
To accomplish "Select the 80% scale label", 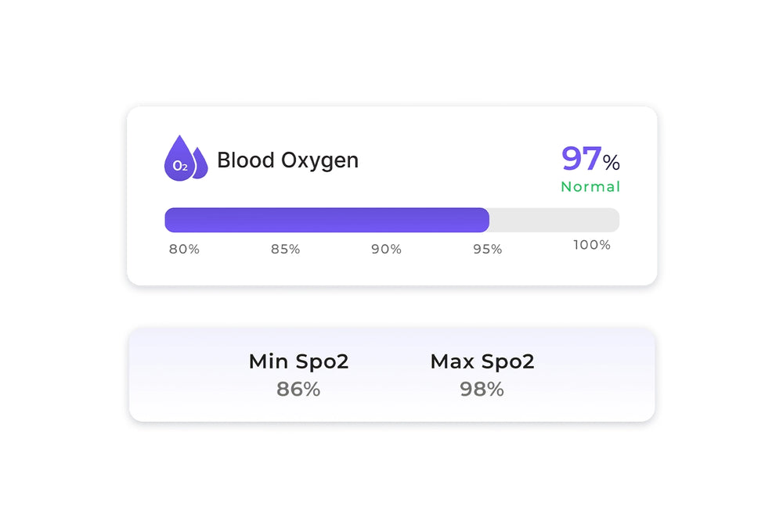I will click(x=184, y=250).
